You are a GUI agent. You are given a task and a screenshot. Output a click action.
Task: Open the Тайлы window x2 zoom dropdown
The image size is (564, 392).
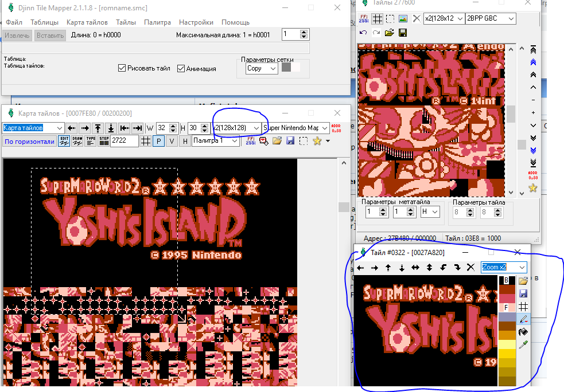pyautogui.click(x=444, y=18)
